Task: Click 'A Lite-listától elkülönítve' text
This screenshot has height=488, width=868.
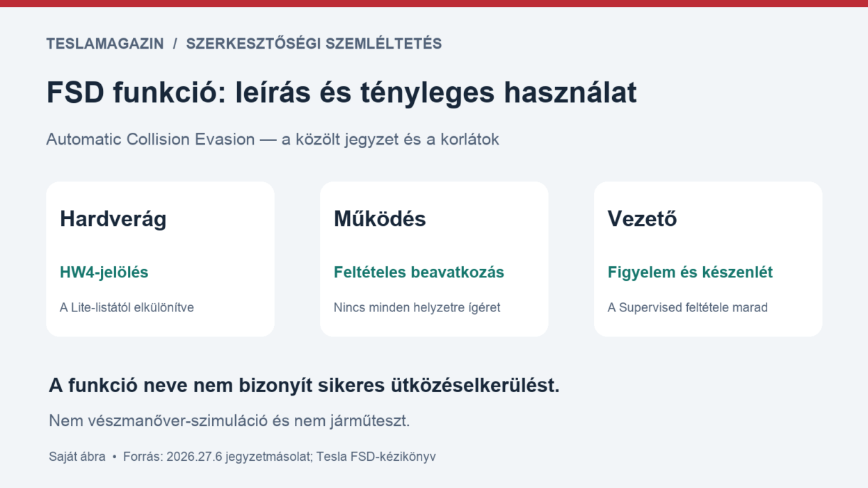Action: coord(127,307)
